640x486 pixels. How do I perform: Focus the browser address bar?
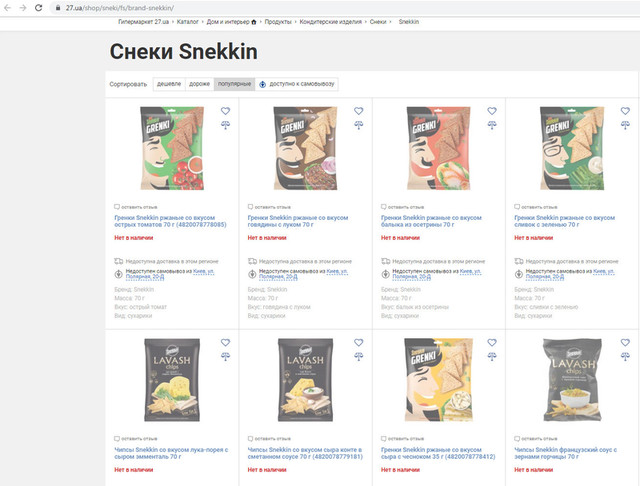point(300,7)
